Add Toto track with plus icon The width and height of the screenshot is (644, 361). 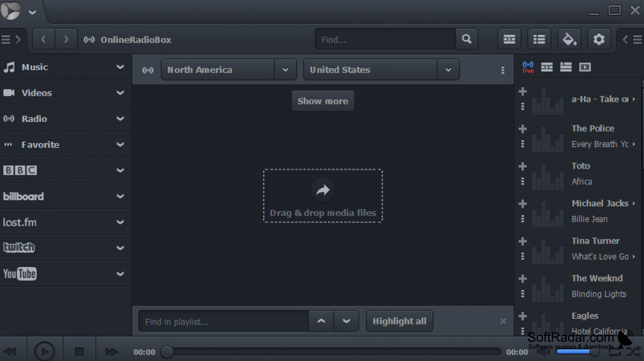tap(523, 166)
